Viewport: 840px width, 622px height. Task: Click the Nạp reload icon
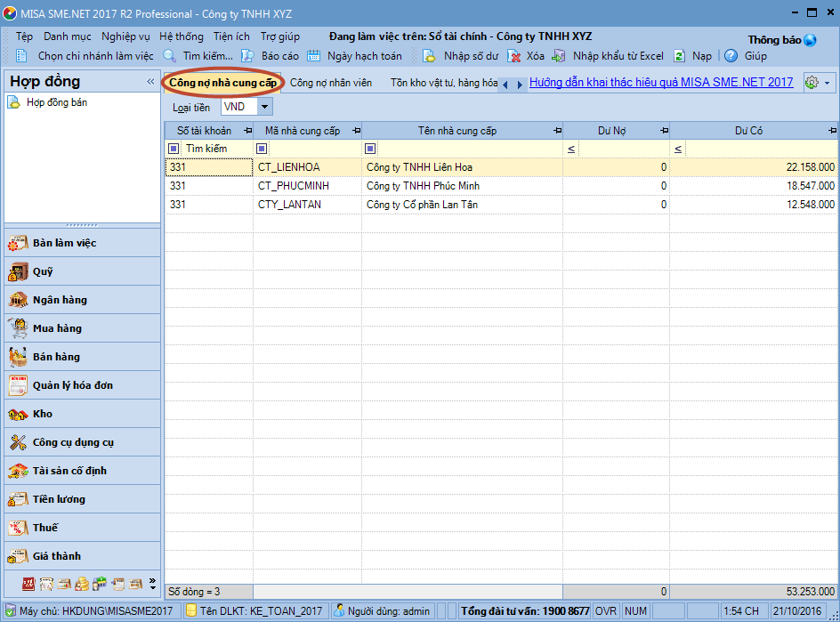(x=679, y=56)
